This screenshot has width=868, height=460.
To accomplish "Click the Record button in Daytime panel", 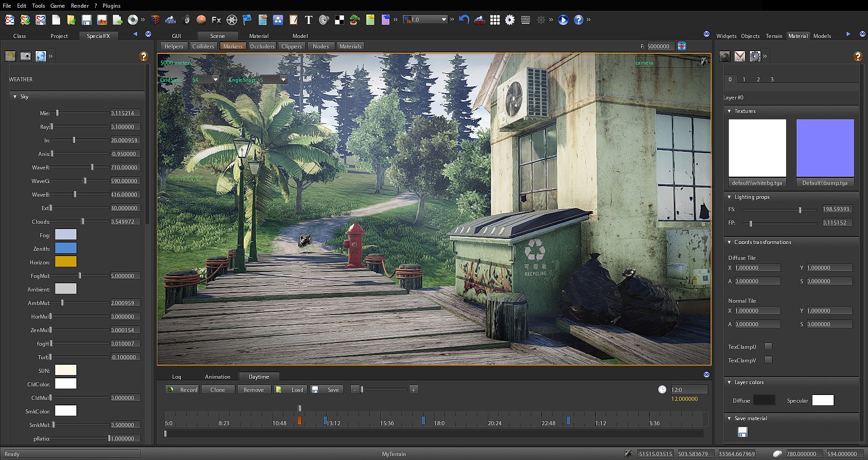I will (x=183, y=390).
